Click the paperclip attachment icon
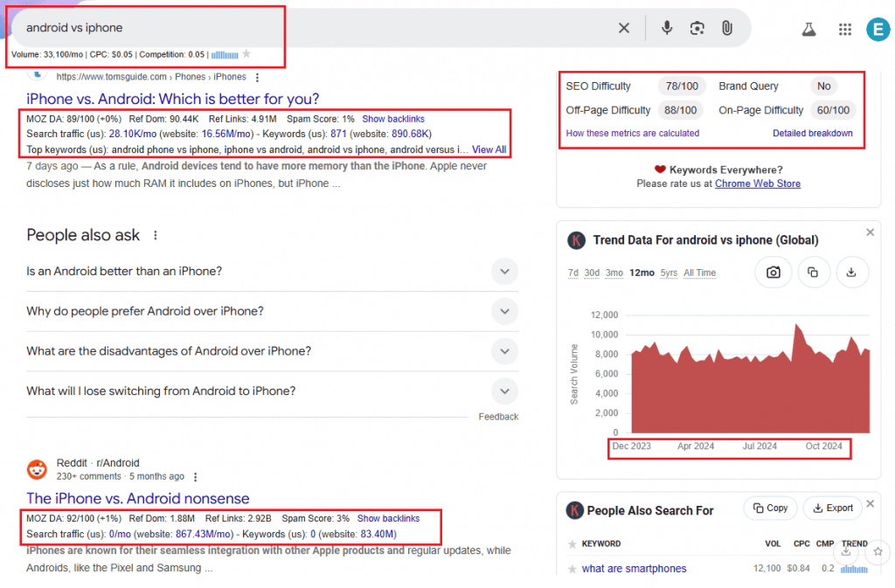 (x=726, y=28)
